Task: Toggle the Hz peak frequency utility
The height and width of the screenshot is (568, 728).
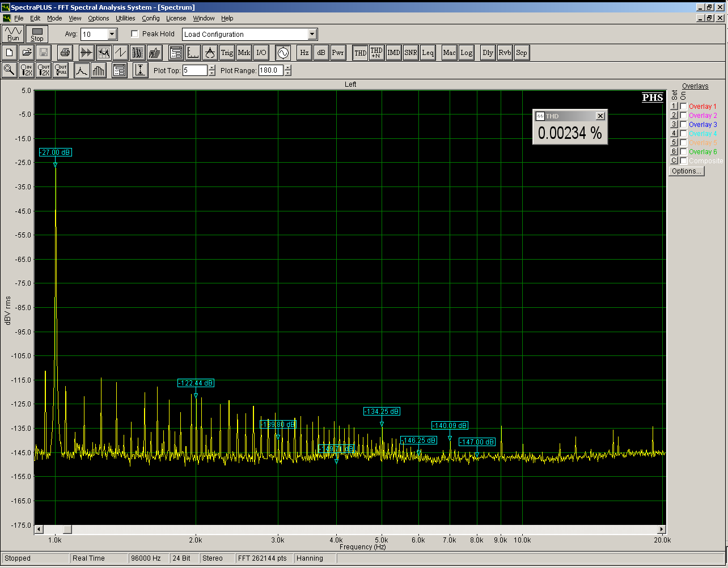Action: pos(304,53)
